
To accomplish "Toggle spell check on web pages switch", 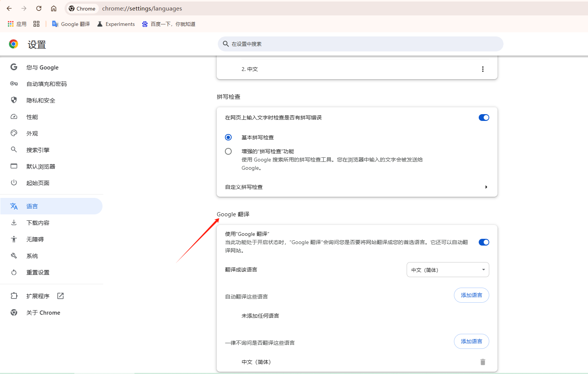I will [484, 118].
